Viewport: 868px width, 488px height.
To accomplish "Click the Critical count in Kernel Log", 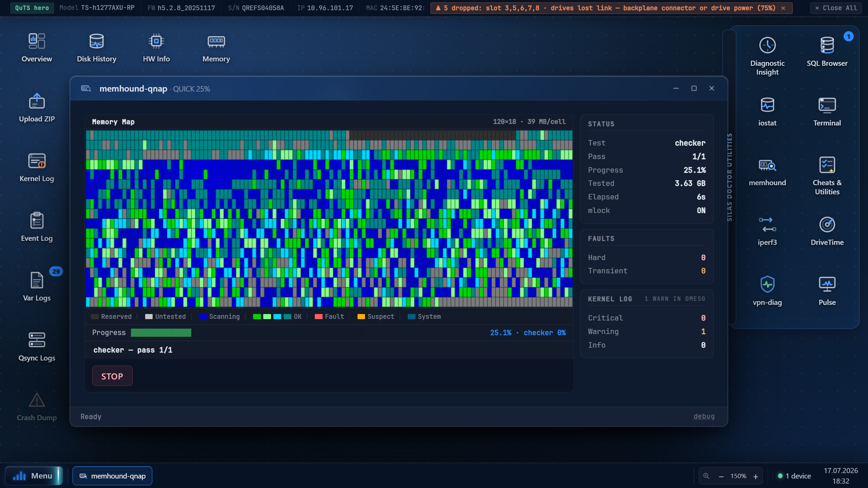I will click(703, 318).
